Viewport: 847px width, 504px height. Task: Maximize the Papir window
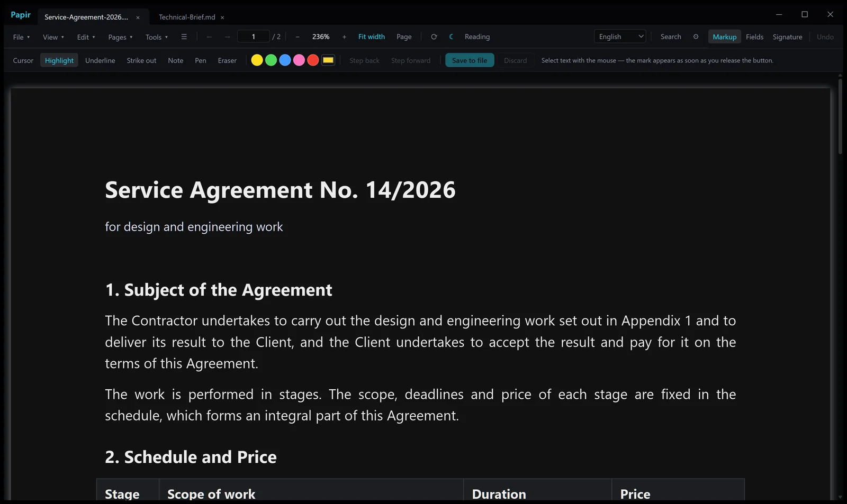point(805,14)
